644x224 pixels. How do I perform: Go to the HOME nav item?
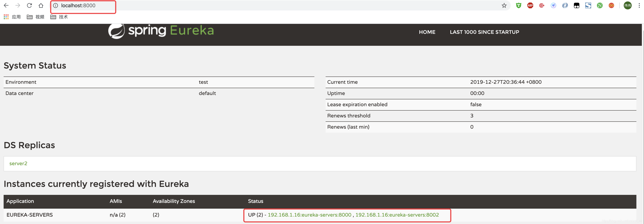(x=427, y=32)
